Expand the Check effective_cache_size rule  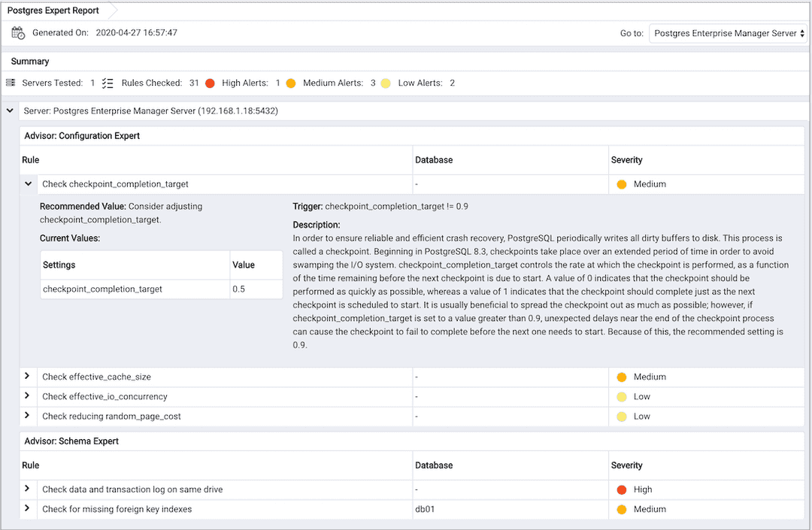[28, 376]
